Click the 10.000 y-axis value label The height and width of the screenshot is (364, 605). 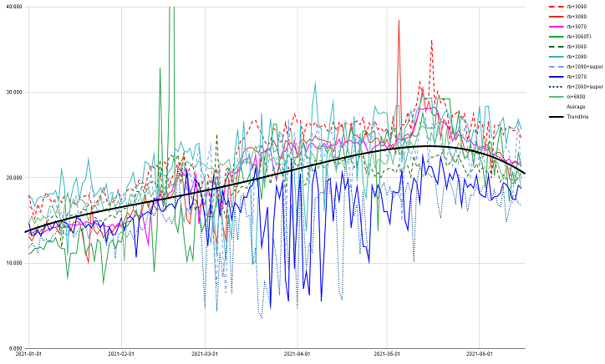15,263
